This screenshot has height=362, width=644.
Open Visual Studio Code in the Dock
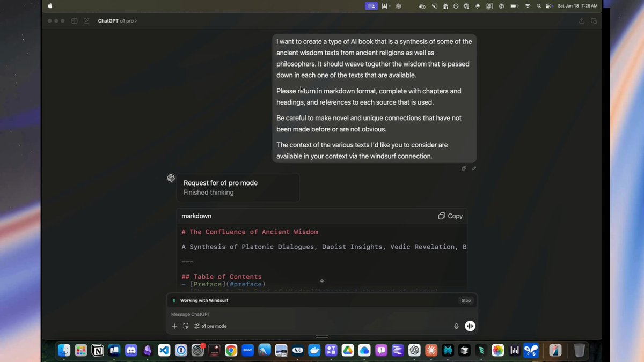click(x=164, y=350)
